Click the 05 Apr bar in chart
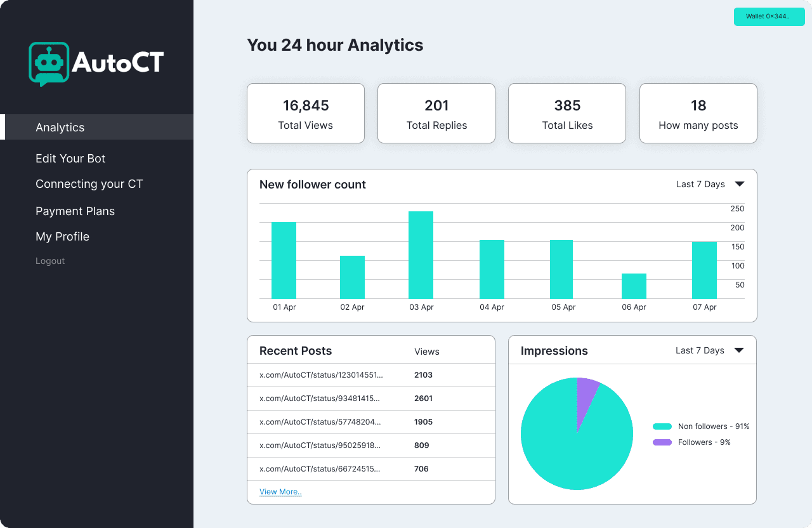The height and width of the screenshot is (528, 812). click(x=561, y=269)
